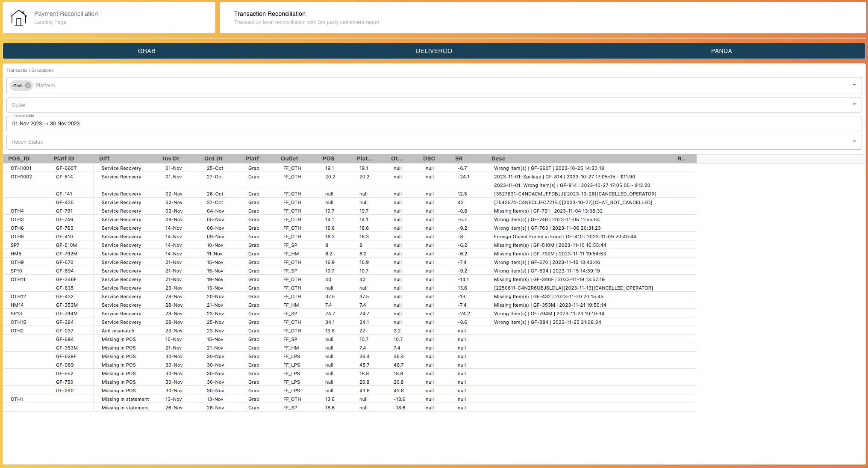Viewport: 868px width, 468px height.
Task: Switch to the DELIVEROO tab
Action: tap(434, 51)
